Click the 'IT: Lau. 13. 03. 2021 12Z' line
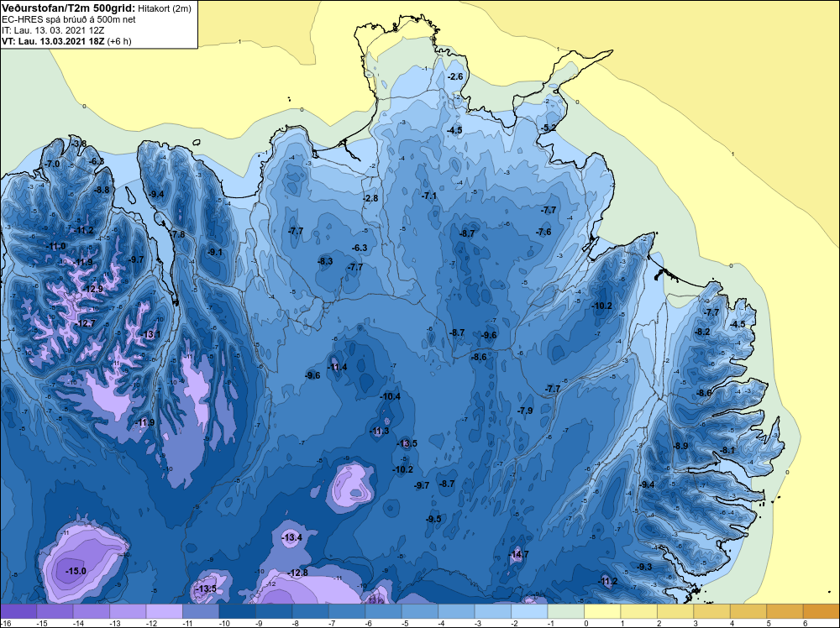The image size is (840, 628). 52,30
